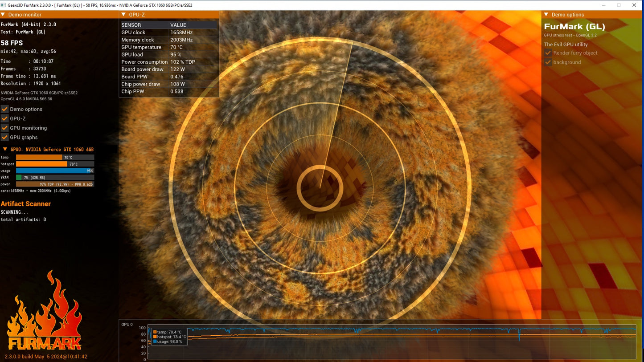Screen dimensions: 644x362
Task: Toggle the background checkbox
Action: pos(548,62)
